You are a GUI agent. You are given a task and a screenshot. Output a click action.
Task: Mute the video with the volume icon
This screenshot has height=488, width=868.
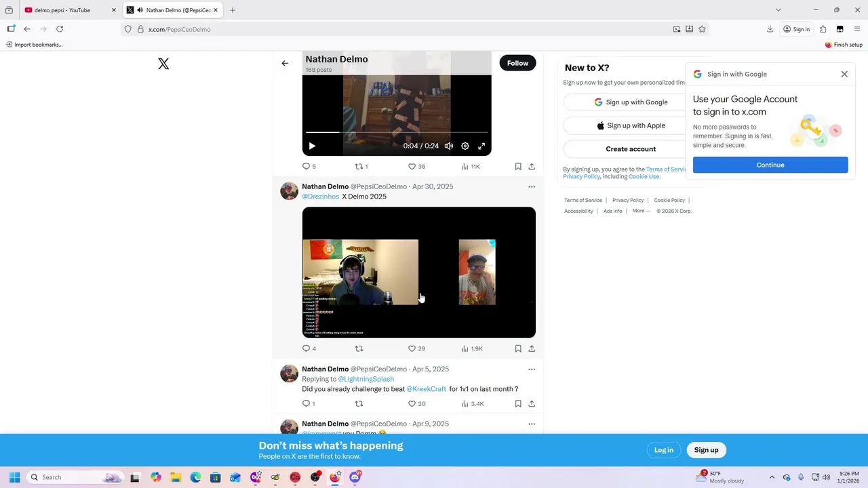pos(449,146)
